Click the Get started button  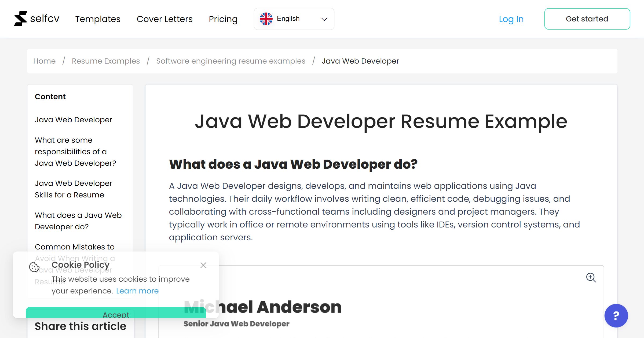(x=587, y=19)
